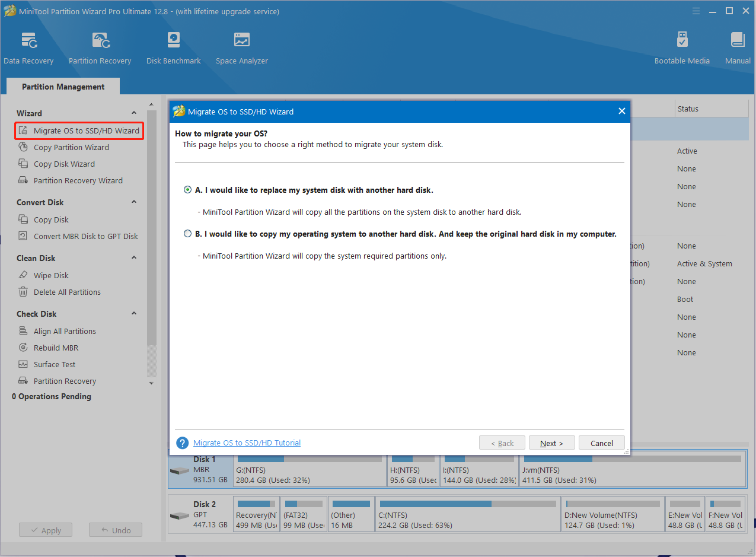Click Cancel in the wizard
This screenshot has width=756, height=557.
[x=602, y=443]
